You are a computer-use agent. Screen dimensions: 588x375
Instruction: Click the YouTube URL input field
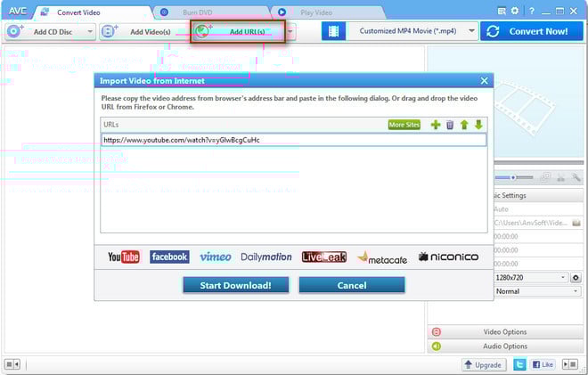tap(294, 140)
